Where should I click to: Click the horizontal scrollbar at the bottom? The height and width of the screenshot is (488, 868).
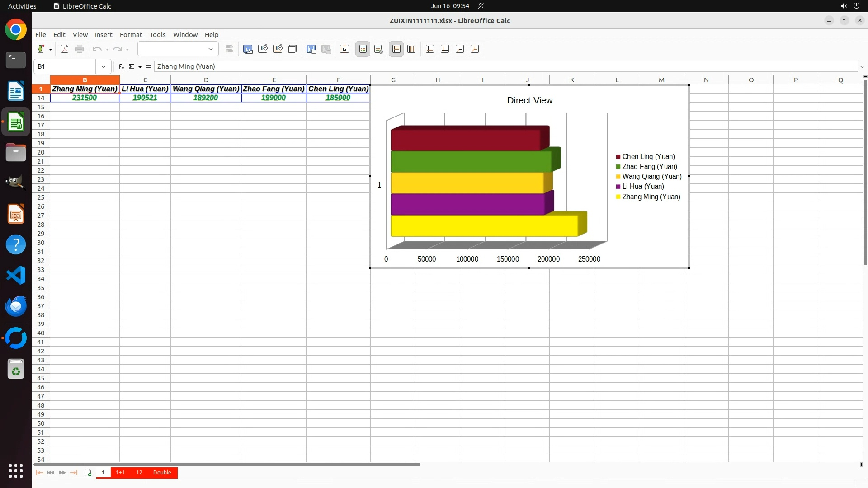(226, 465)
